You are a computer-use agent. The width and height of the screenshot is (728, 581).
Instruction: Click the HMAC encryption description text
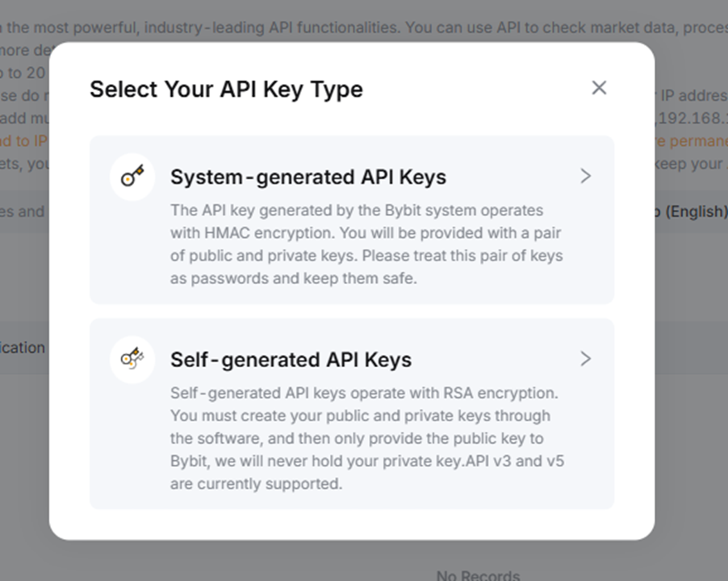pos(366,233)
